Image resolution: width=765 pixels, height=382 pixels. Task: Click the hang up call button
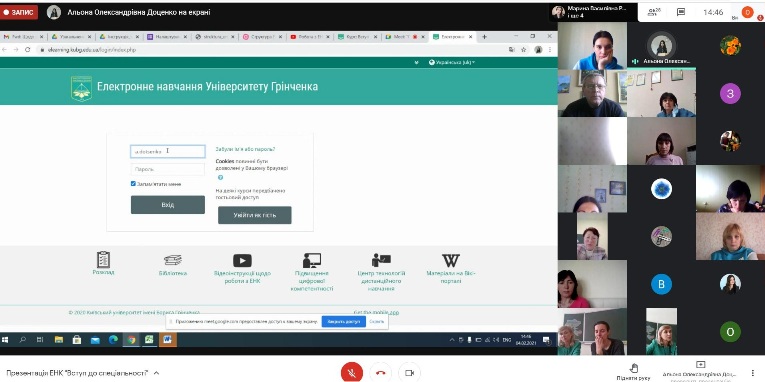click(x=381, y=373)
